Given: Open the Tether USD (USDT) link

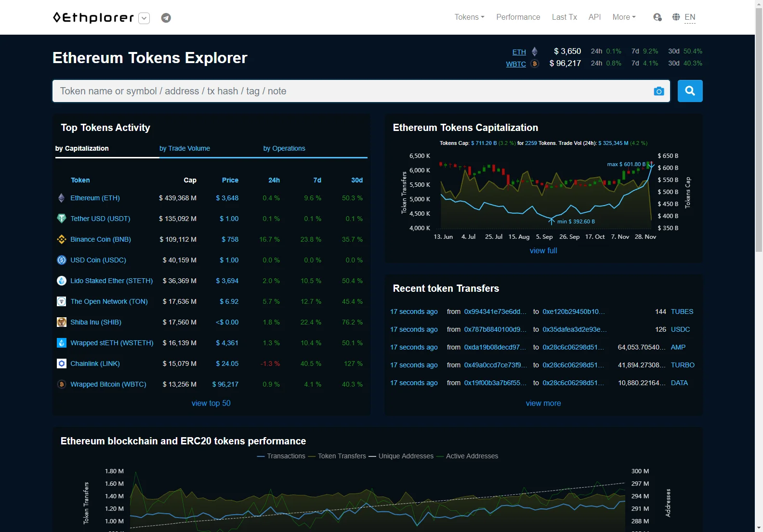Looking at the screenshot, I should [100, 219].
